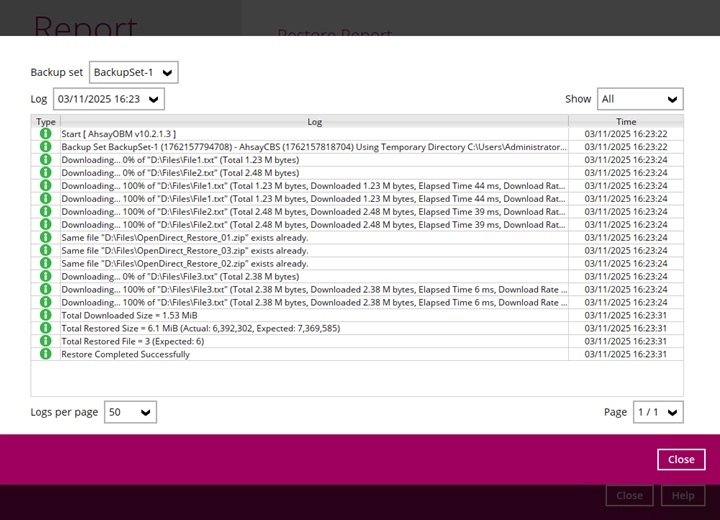This screenshot has height=520, width=720.
Task: Click the dimmed Help button in background window
Action: 683,496
